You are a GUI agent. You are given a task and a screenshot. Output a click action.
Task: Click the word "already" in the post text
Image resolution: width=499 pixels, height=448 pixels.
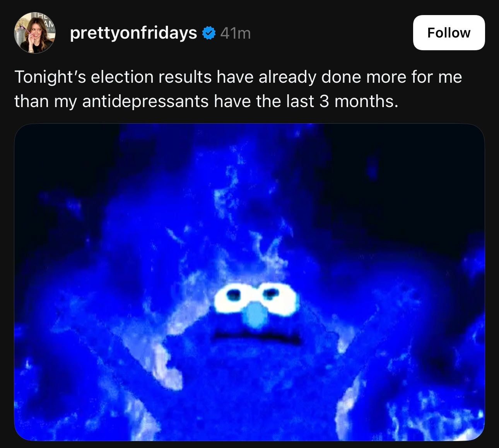287,78
